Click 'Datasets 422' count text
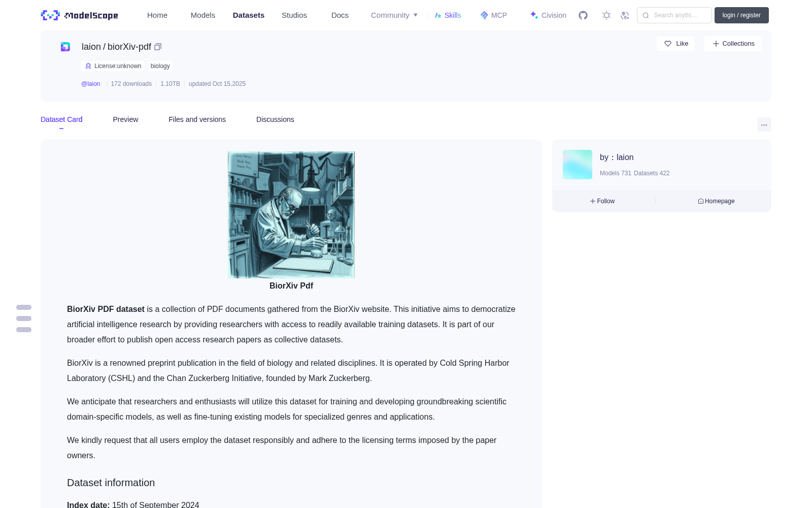The image size is (812, 508). 652,173
